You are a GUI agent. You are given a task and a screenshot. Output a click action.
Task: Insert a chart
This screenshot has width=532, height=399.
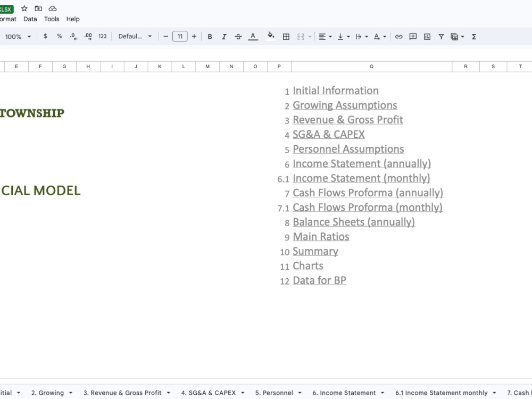[x=427, y=37]
